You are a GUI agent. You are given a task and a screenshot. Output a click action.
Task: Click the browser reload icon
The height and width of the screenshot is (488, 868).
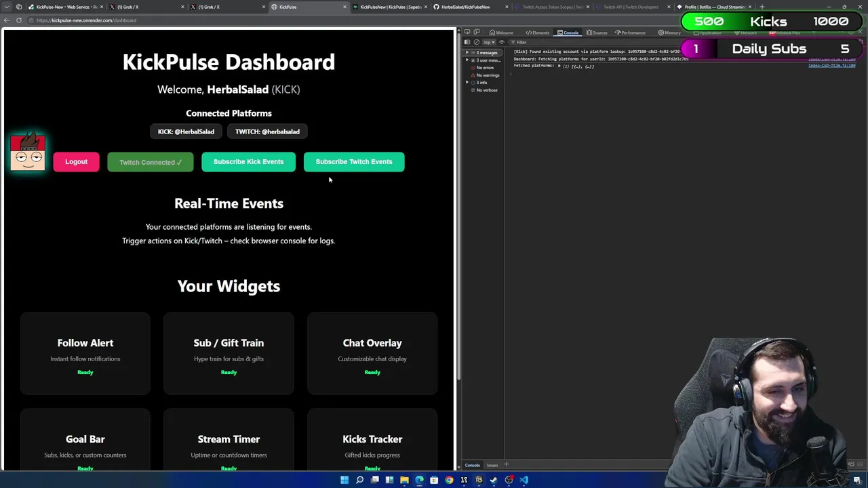point(19,20)
